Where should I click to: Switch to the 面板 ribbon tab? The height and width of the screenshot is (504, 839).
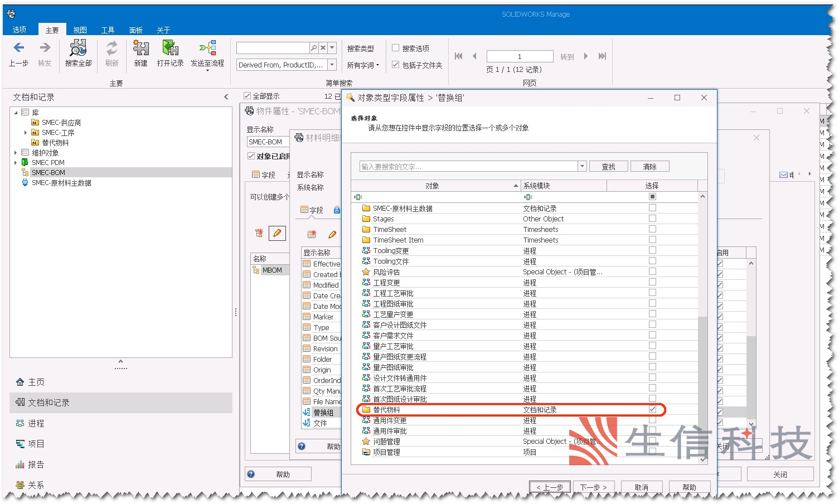tap(135, 30)
